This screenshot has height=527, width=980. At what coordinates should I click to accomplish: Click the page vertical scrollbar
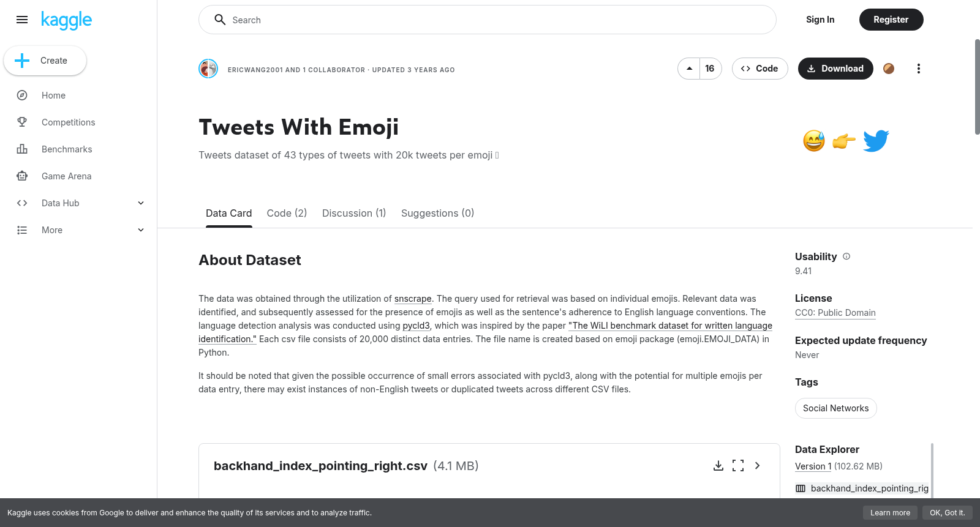click(977, 87)
